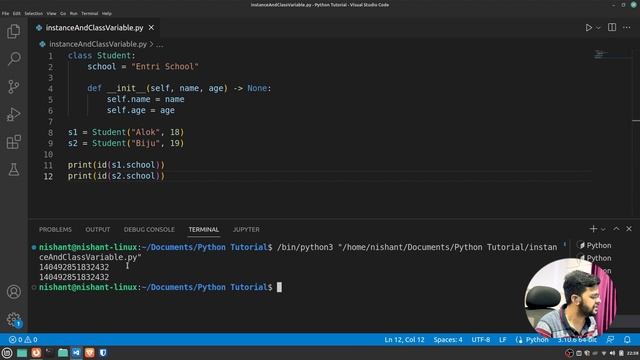
Task: Change file encoding UTF-8
Action: 480,340
